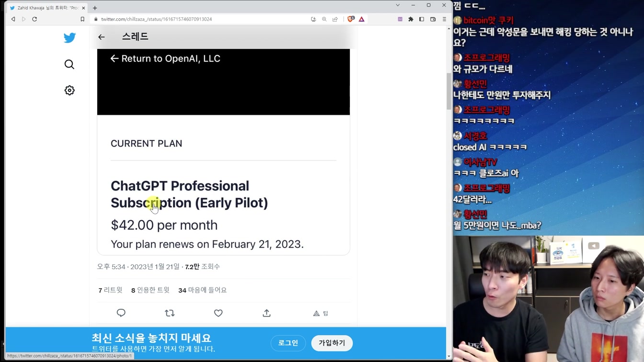This screenshot has width=644, height=362.
Task: Click the 가입하기 sign up button
Action: [332, 343]
